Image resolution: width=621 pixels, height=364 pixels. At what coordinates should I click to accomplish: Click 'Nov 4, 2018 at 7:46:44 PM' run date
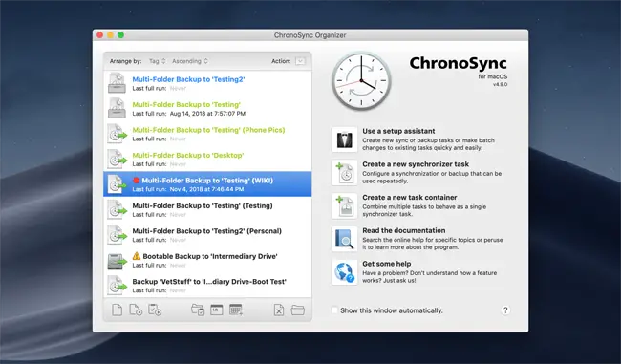coord(206,189)
